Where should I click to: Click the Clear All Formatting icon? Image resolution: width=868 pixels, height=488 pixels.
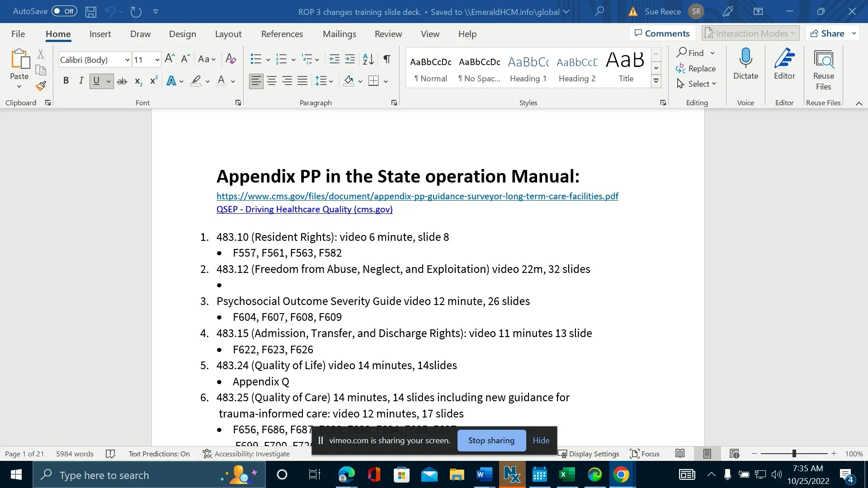point(231,59)
